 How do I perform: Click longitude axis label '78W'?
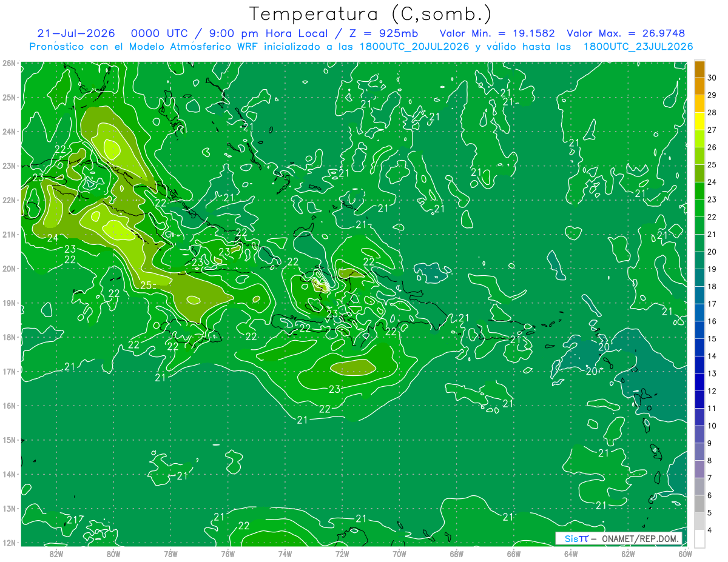click(170, 553)
